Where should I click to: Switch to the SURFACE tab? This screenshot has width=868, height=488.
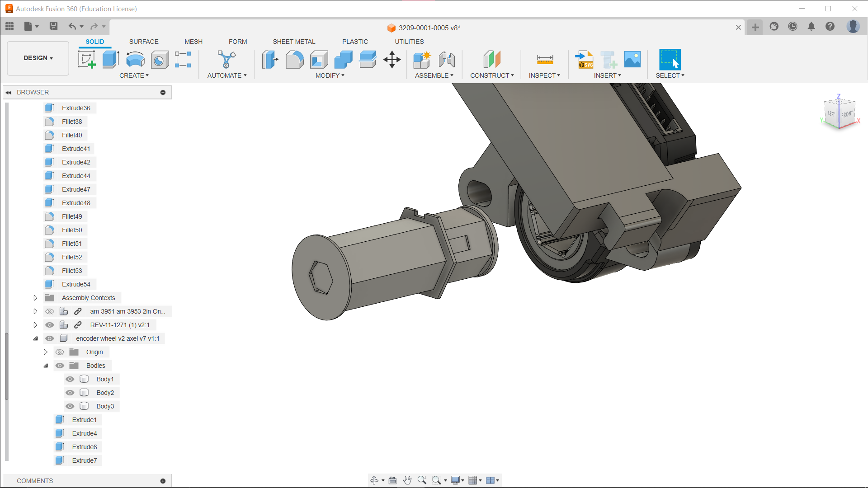[x=144, y=42]
